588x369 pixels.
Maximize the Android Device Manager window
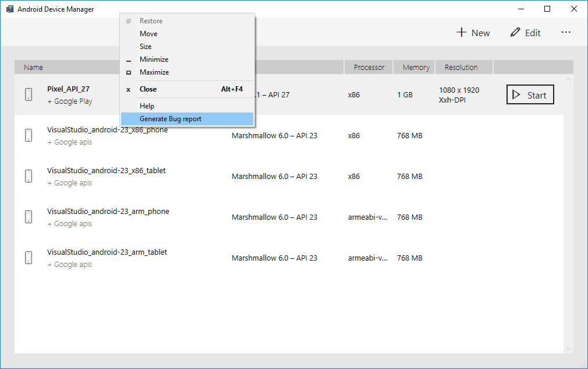tap(547, 9)
